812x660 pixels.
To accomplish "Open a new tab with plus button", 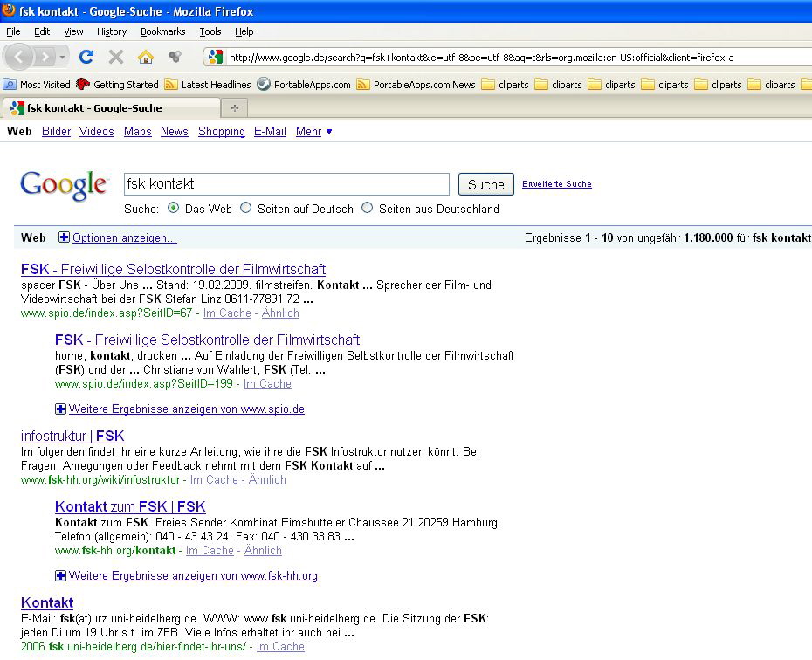I will point(234,108).
